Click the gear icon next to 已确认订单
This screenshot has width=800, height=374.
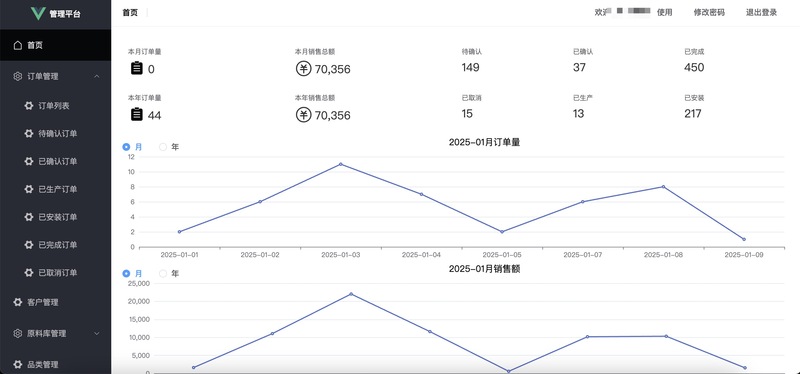coord(29,161)
